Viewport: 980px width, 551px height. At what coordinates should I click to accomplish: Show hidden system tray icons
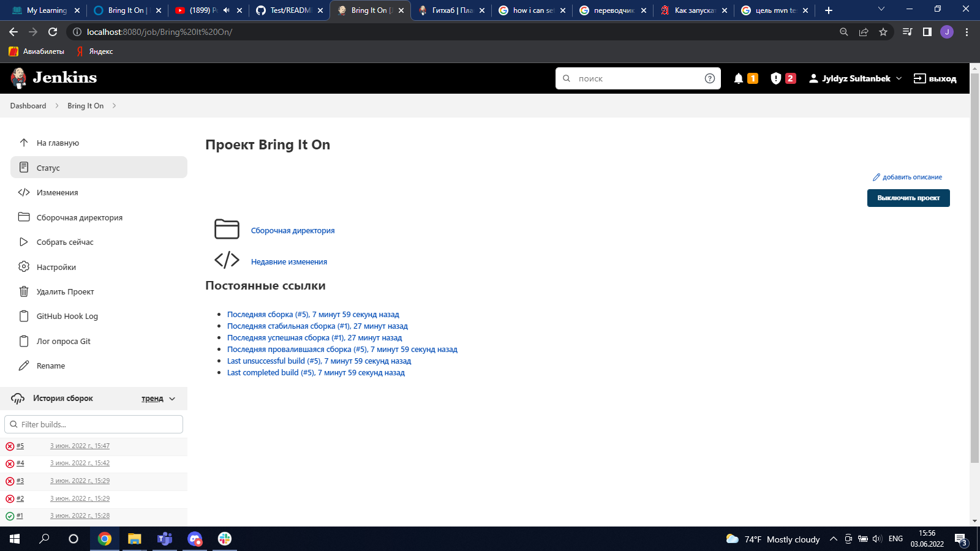click(x=833, y=539)
